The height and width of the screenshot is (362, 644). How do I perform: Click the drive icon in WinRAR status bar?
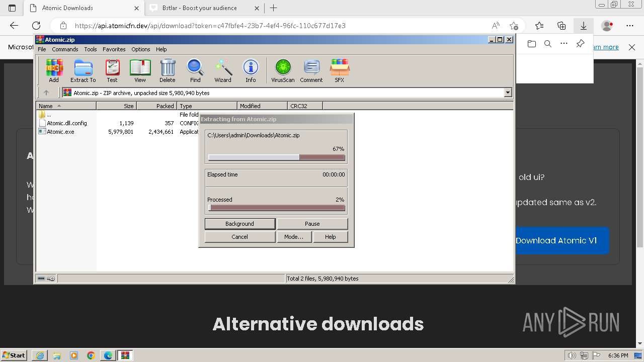coord(41,279)
